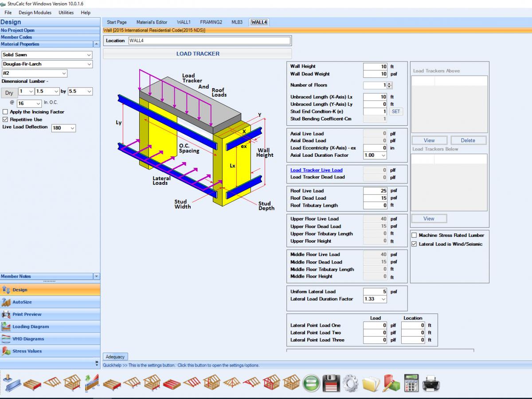Click the No Project Open panel header
The image size is (532, 399).
[x=50, y=30]
